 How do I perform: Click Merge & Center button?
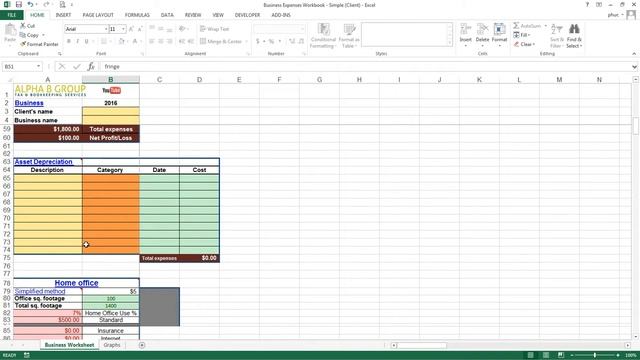[221, 41]
